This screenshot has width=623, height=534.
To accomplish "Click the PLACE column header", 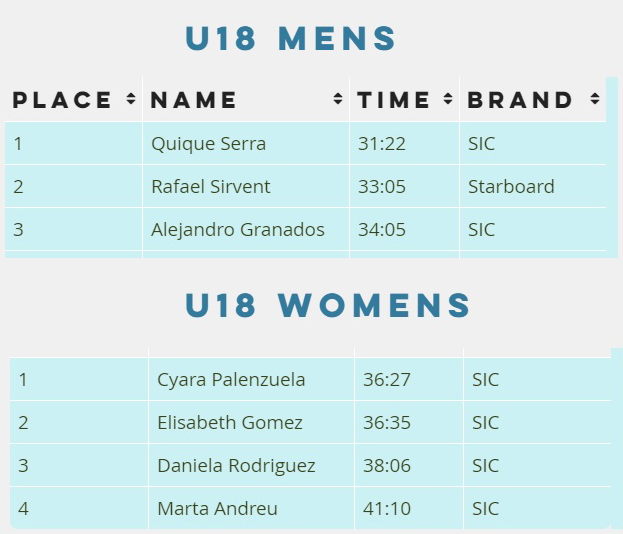I will coord(74,99).
